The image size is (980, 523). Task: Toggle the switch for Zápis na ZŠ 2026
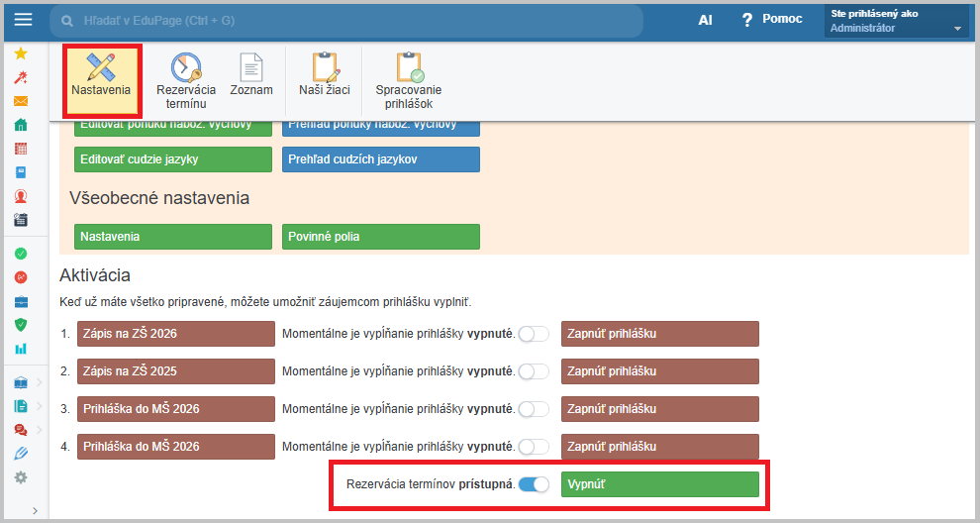(x=534, y=334)
